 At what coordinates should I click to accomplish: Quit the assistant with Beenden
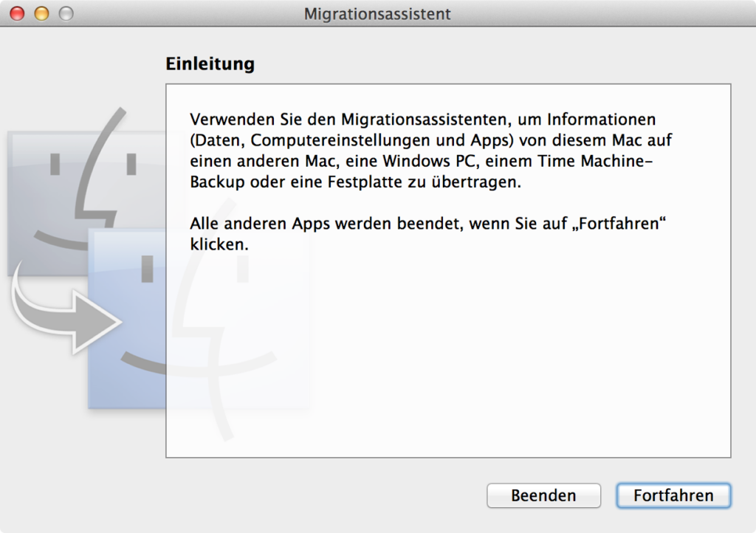544,495
